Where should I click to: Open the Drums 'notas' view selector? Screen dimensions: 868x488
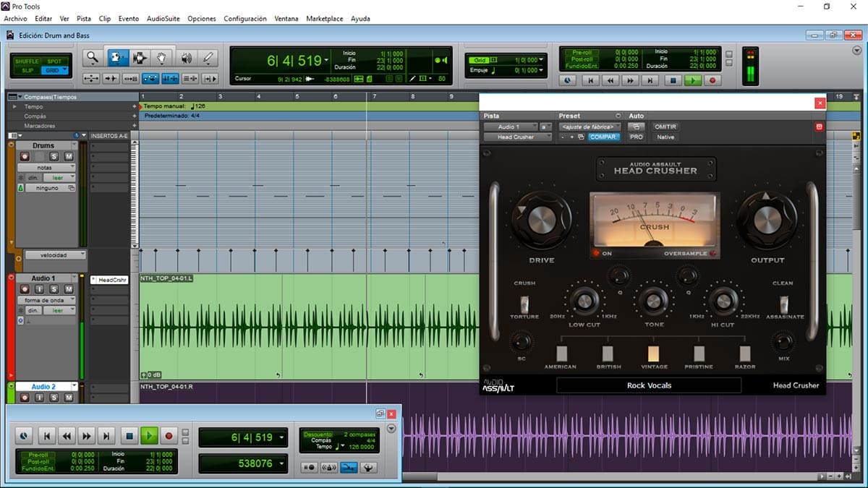click(46, 167)
